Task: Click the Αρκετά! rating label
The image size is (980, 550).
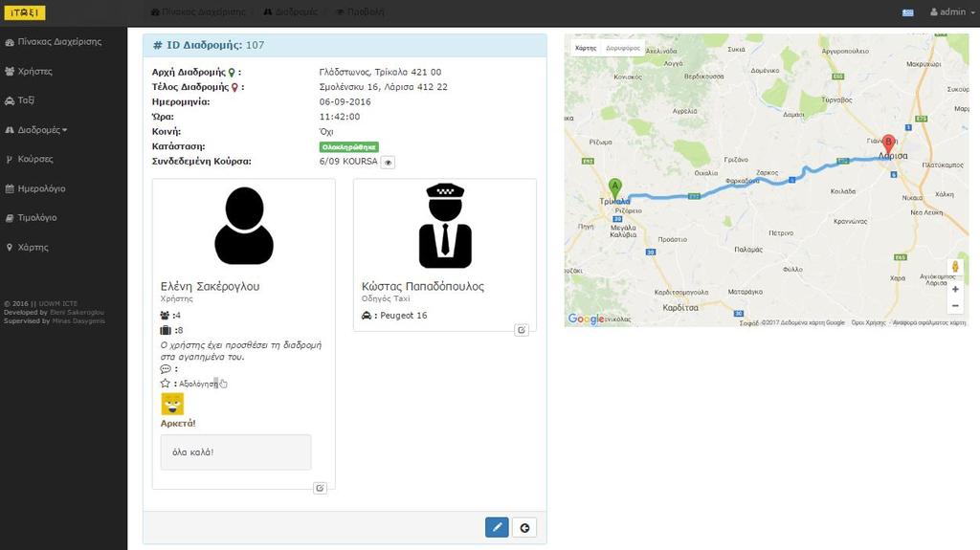Action: point(178,423)
